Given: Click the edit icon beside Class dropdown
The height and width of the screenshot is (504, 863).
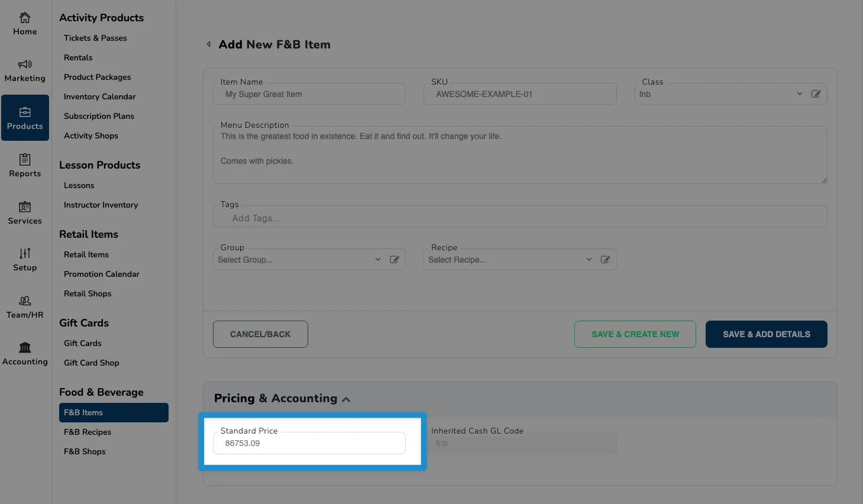Looking at the screenshot, I should click(x=816, y=94).
